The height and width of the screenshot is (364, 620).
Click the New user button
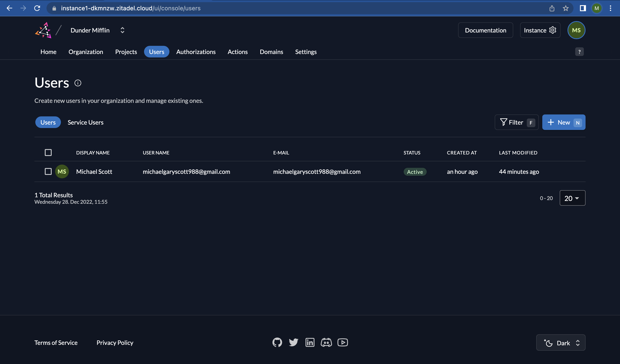point(563,122)
